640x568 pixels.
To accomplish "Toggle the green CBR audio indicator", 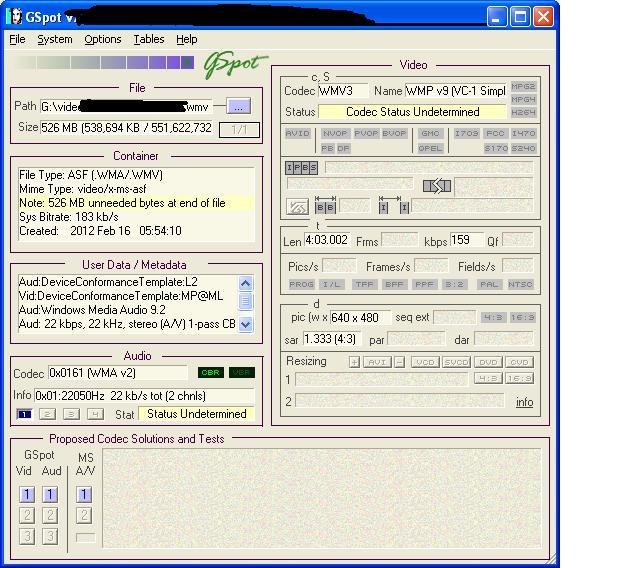I will [211, 373].
